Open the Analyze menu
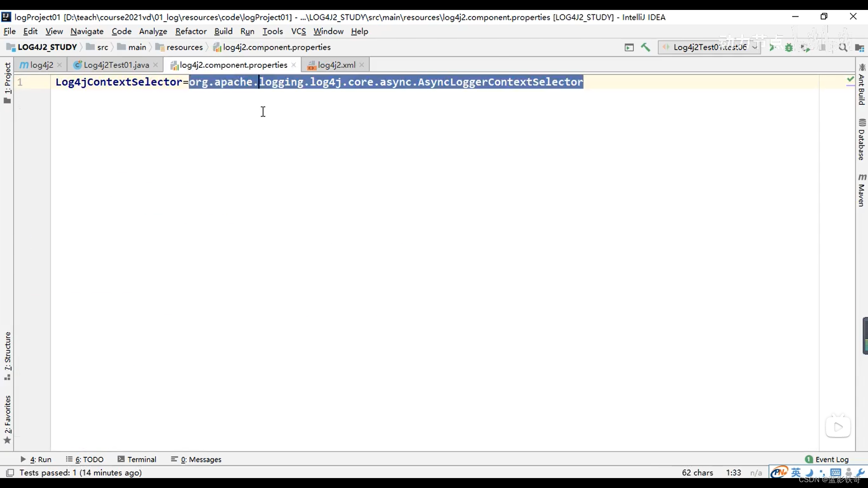The height and width of the screenshot is (488, 868). coord(153,31)
